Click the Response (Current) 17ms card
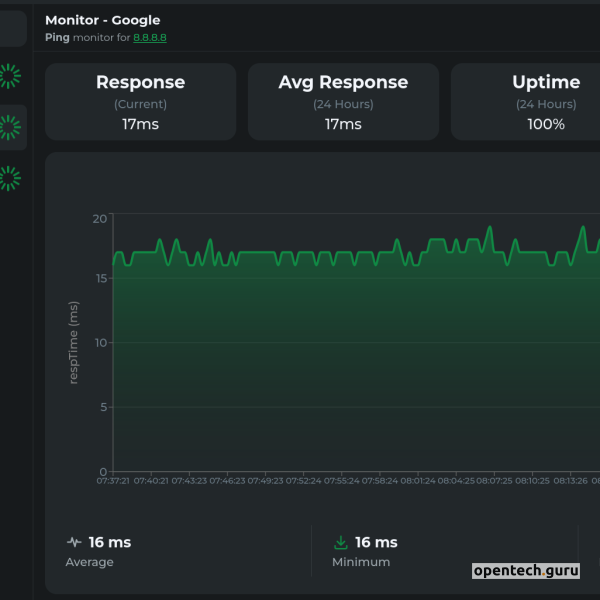Viewport: 600px width, 600px height. point(140,102)
